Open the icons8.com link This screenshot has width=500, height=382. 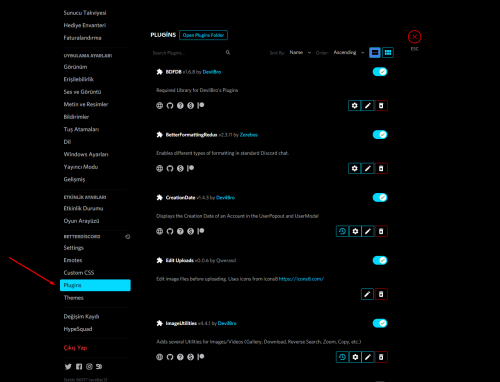pyautogui.click(x=301, y=279)
